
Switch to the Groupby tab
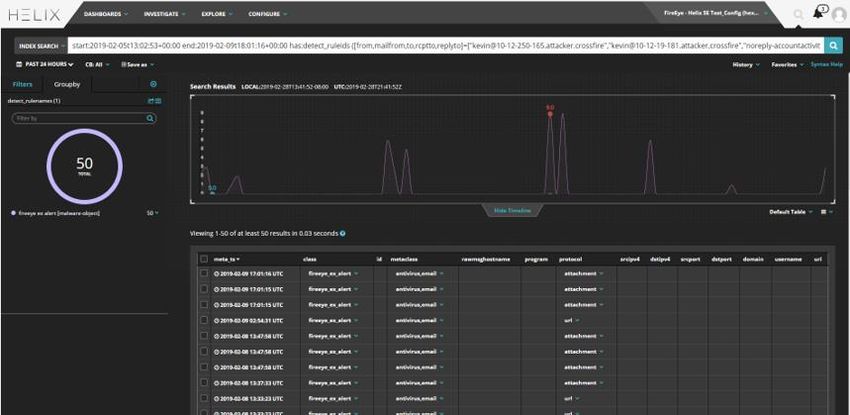click(x=67, y=84)
